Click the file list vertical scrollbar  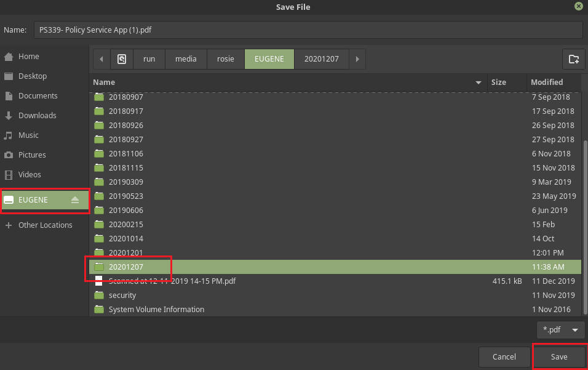[x=585, y=203]
